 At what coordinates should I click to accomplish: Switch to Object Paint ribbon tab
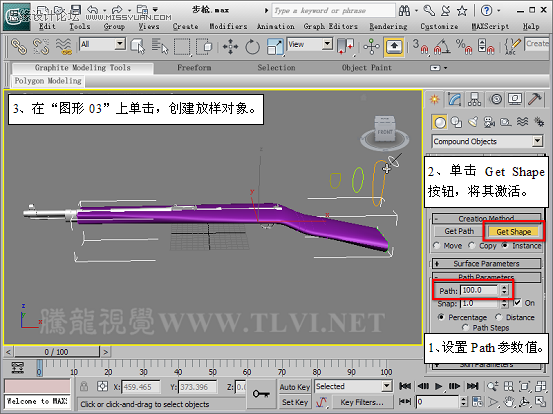[x=366, y=68]
